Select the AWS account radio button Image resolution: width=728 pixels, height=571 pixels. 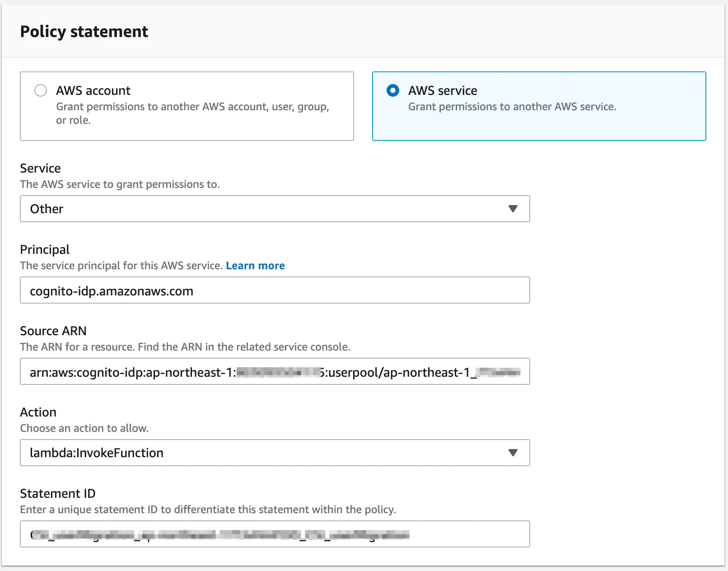tap(41, 90)
